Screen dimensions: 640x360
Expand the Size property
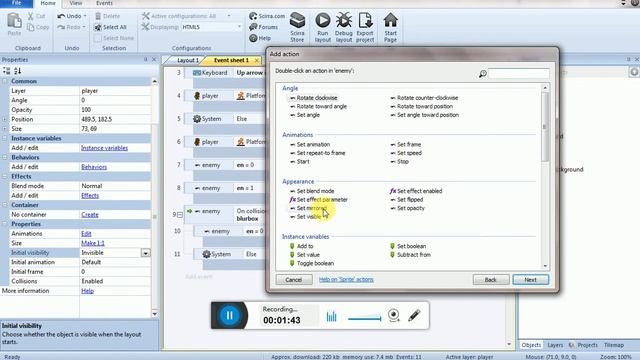tap(4, 129)
